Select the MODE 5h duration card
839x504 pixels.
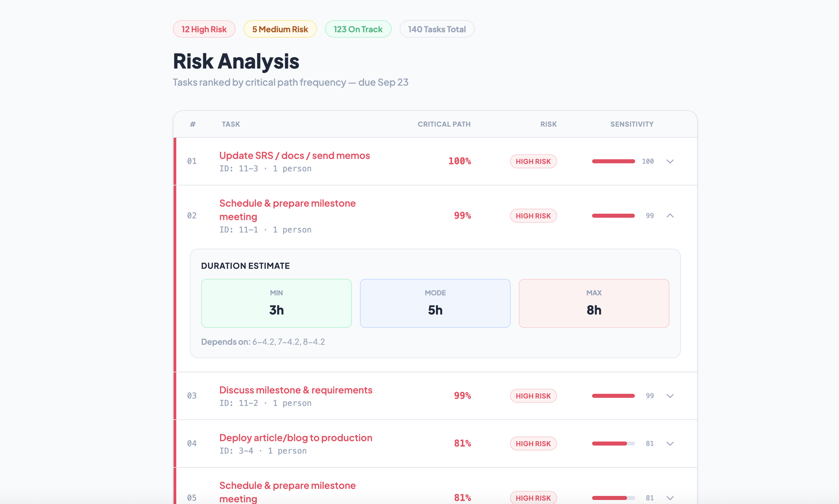click(x=435, y=303)
